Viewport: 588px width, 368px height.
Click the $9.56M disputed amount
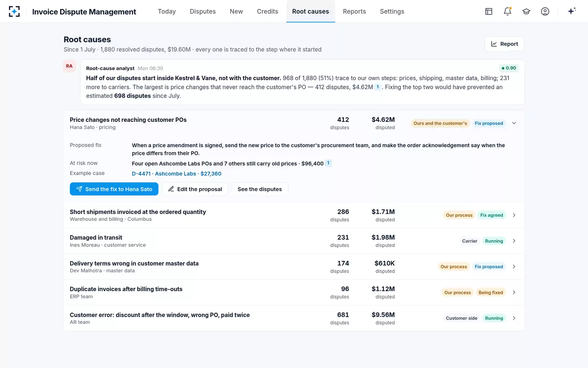pyautogui.click(x=383, y=315)
